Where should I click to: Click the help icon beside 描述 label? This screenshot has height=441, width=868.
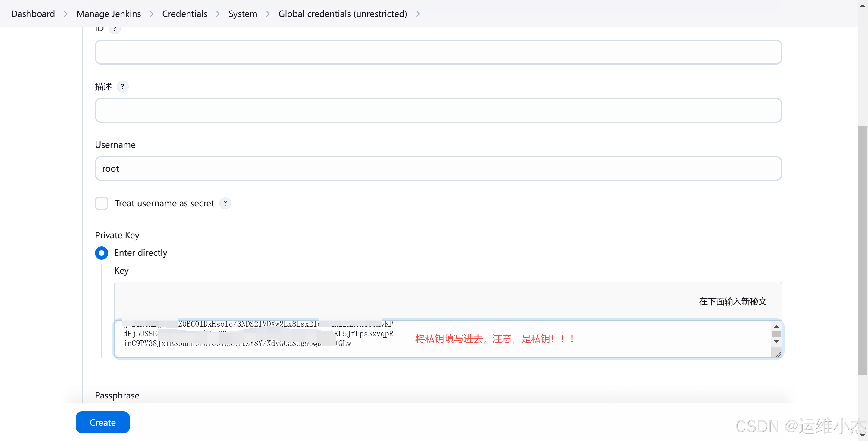122,87
